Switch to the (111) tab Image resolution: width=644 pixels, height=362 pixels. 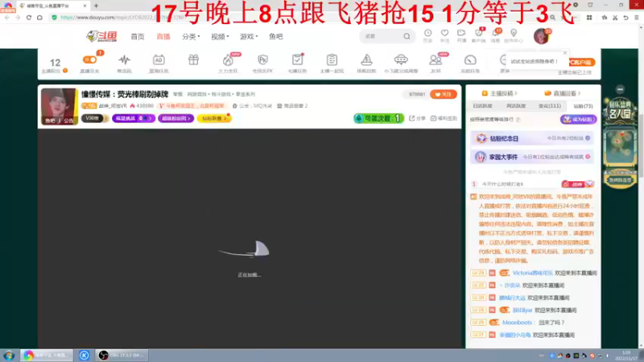pyautogui.click(x=550, y=106)
